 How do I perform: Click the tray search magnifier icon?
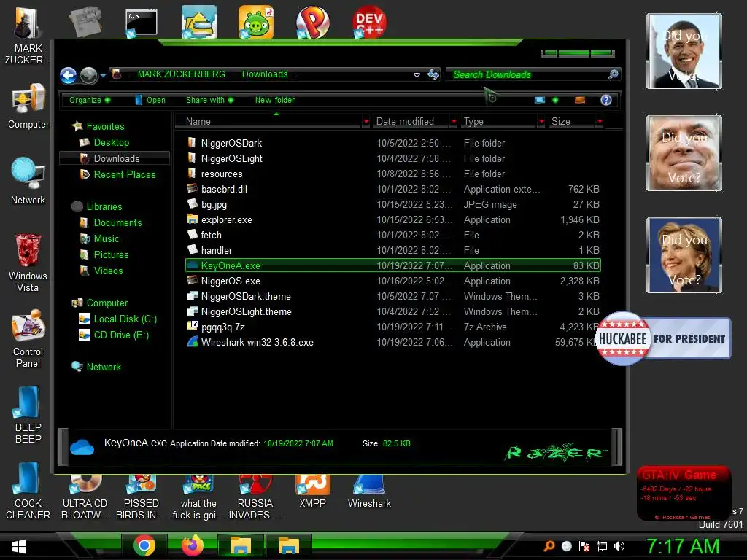(x=549, y=546)
